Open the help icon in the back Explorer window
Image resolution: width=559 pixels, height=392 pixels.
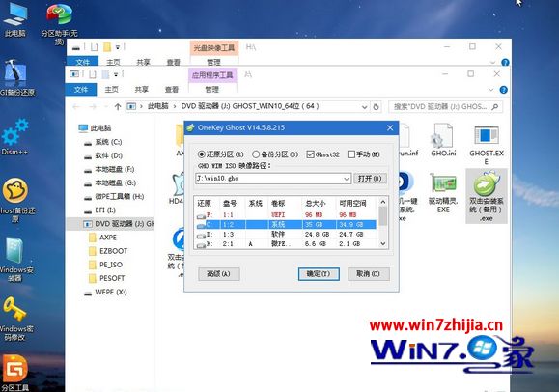click(x=505, y=63)
